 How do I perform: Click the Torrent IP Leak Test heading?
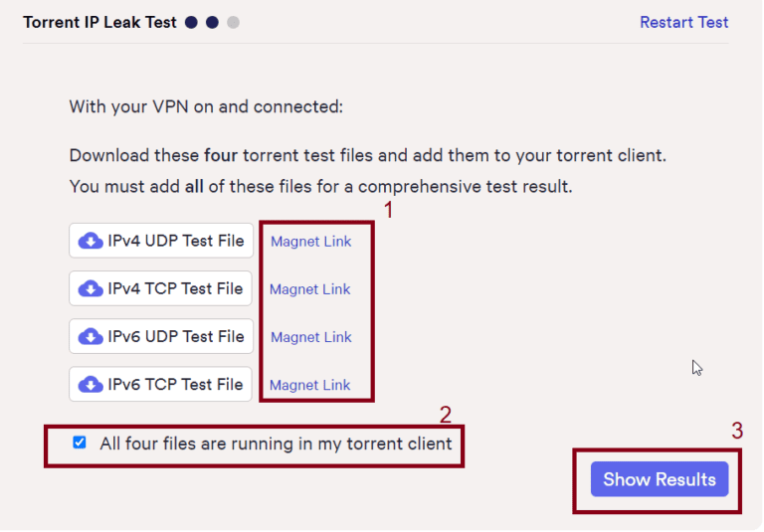99,22
